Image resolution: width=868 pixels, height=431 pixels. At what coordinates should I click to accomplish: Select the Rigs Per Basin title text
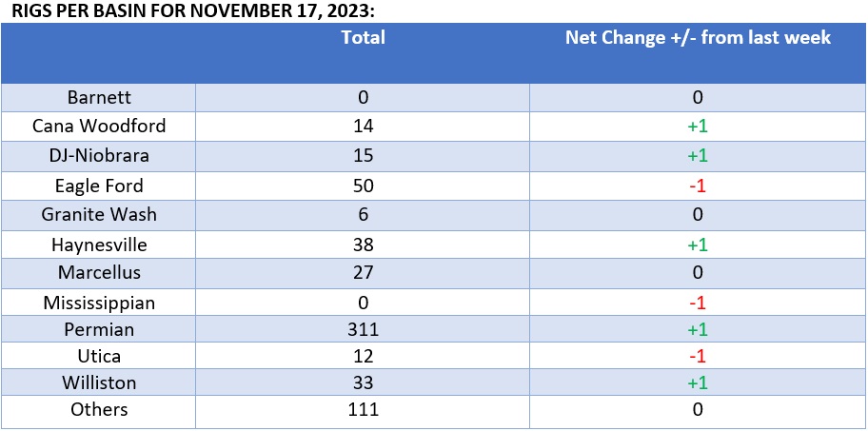point(192,11)
